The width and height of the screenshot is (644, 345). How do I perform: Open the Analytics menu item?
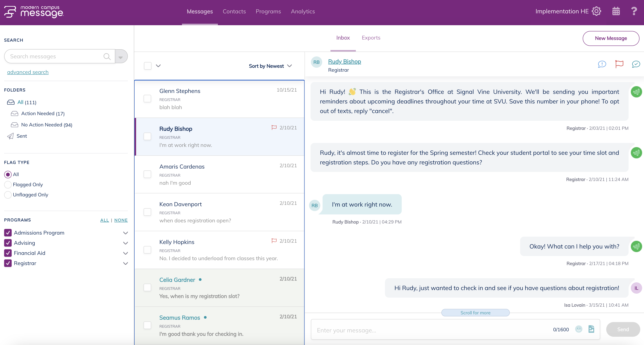coord(303,11)
